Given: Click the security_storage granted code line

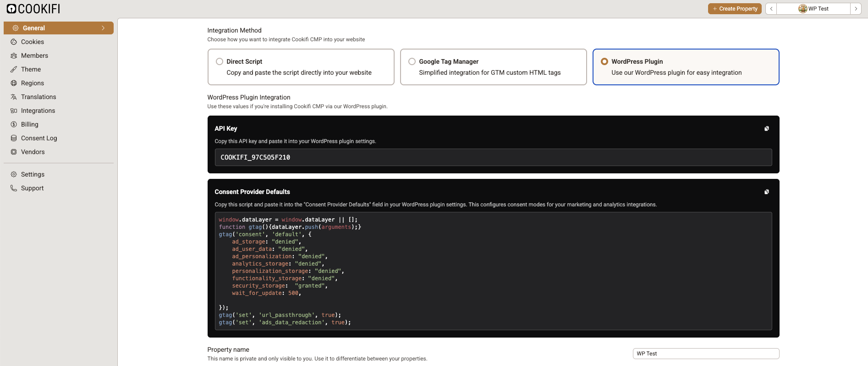Looking at the screenshot, I should (280, 286).
